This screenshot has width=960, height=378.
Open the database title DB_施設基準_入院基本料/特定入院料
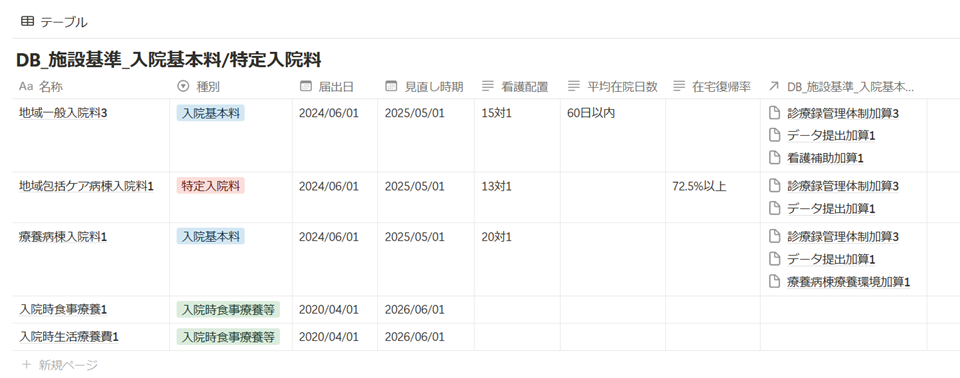[168, 59]
